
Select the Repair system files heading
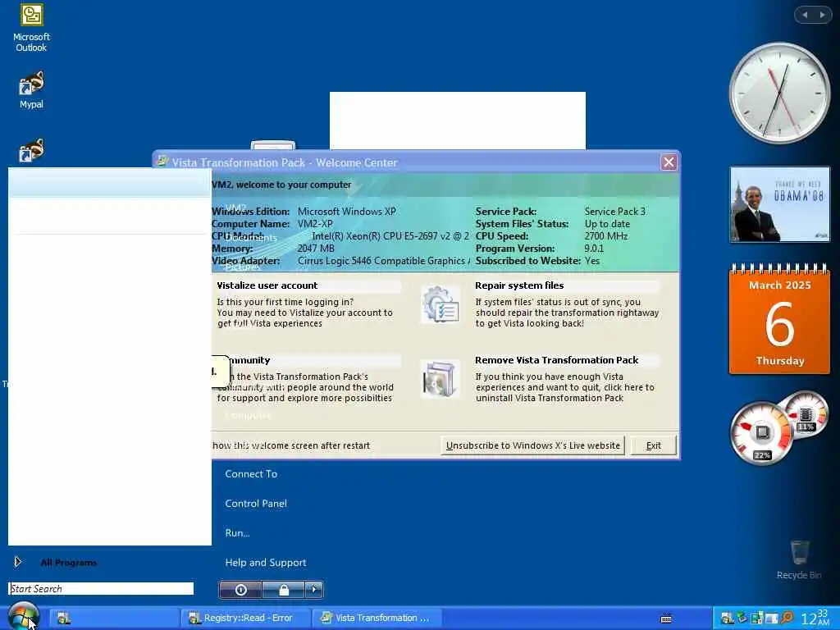coord(519,285)
